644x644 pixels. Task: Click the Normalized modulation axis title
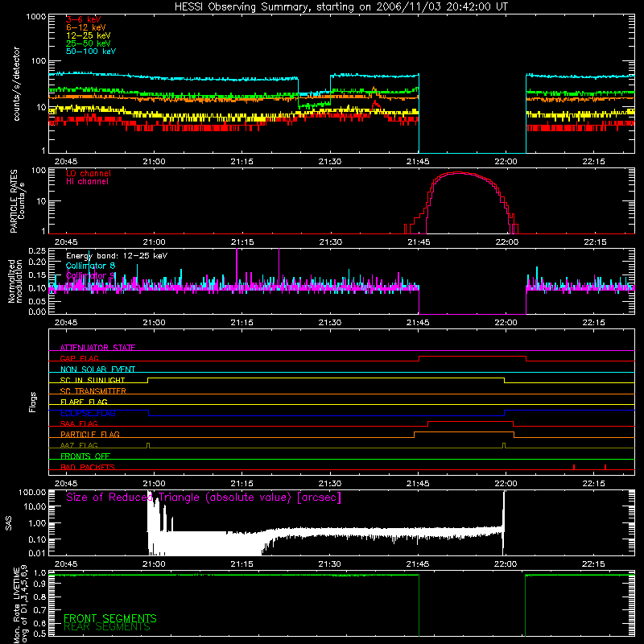point(15,281)
